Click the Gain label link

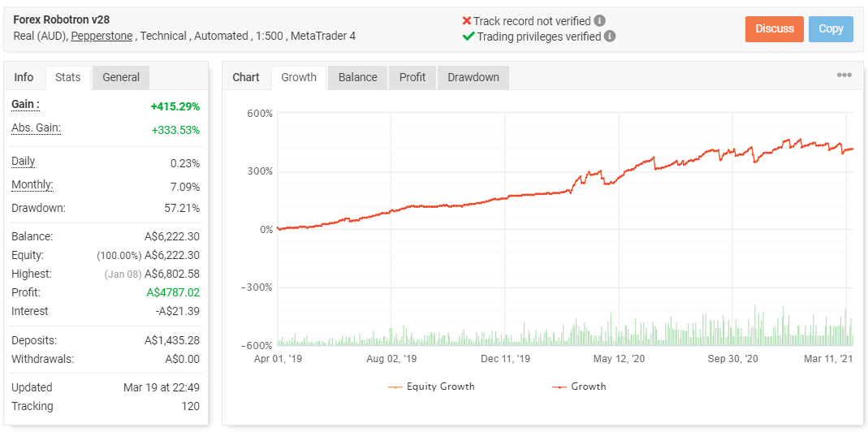(25, 104)
